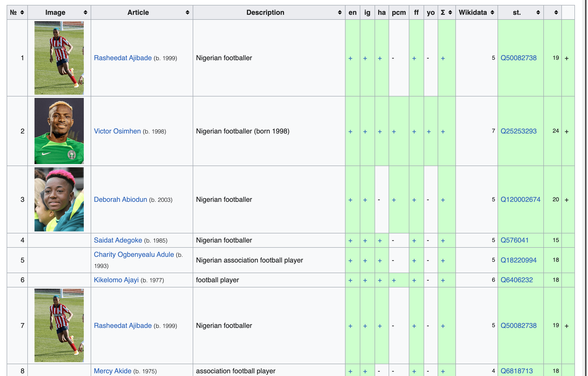Open Victor Osimhen article link
Image resolution: width=588 pixels, height=376 pixels.
(117, 131)
